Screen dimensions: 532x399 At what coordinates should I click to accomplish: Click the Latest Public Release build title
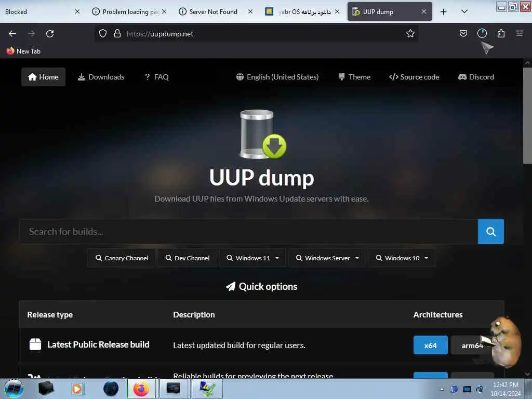[98, 345]
